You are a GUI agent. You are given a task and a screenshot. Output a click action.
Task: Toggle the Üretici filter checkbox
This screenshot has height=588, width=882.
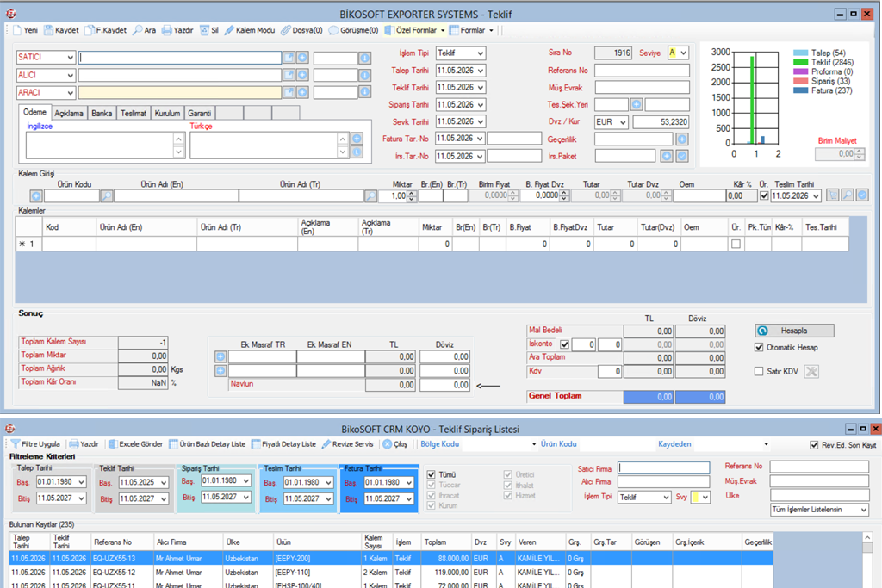508,474
